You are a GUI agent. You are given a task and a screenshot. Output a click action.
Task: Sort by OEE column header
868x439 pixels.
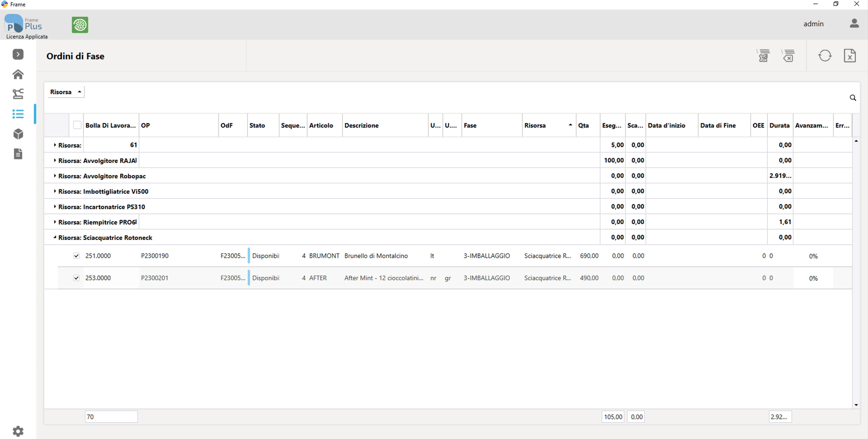759,125
